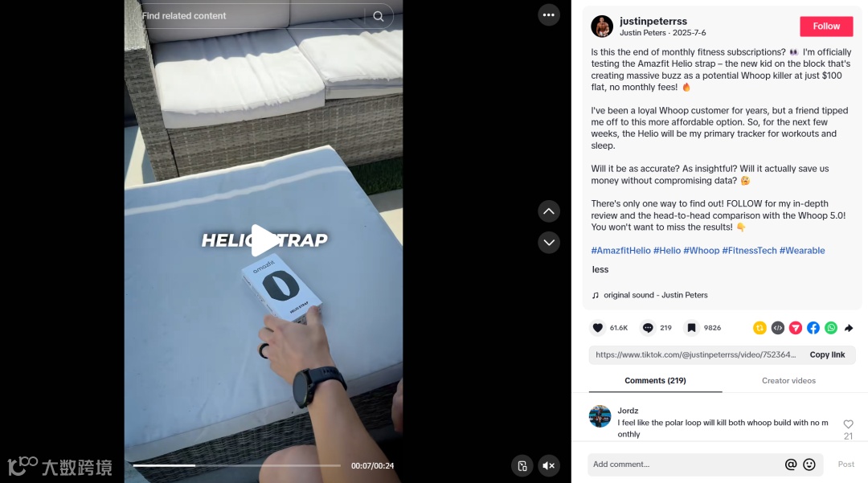
Task: Like the video with the heart icon
Action: 597,328
